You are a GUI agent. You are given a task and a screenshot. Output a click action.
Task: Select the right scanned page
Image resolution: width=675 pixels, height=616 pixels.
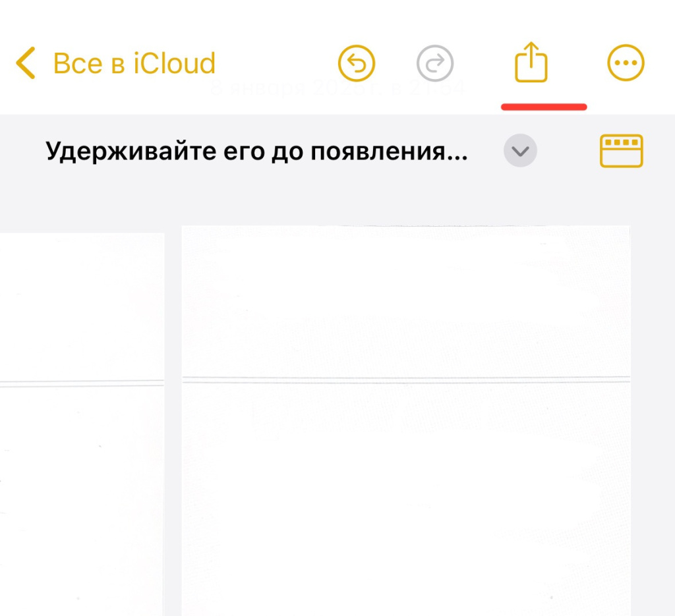tap(405, 422)
